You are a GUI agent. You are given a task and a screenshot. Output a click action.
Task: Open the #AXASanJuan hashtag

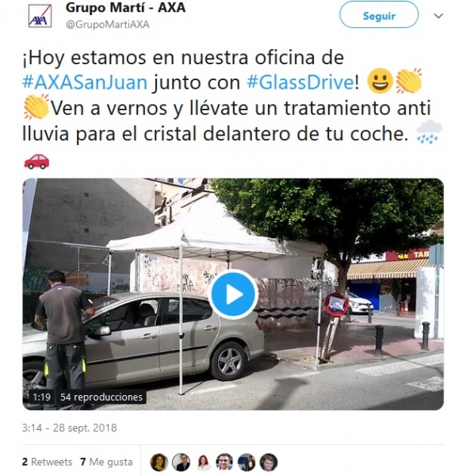tap(85, 83)
